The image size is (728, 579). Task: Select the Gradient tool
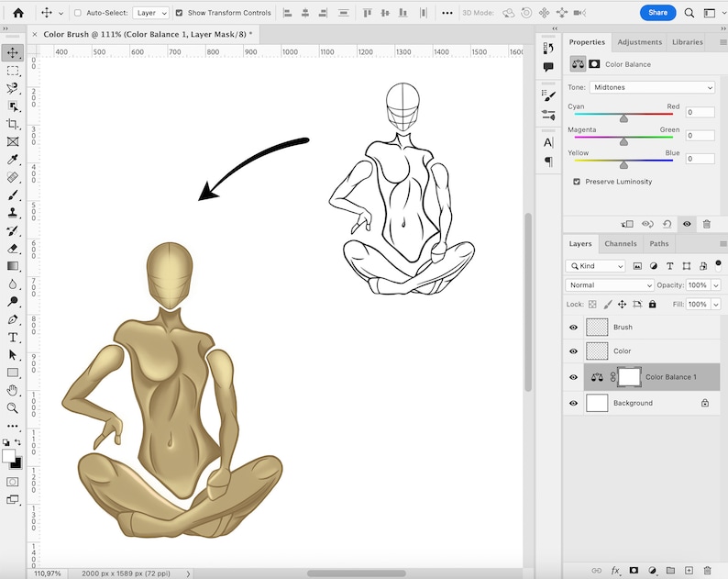point(13,266)
